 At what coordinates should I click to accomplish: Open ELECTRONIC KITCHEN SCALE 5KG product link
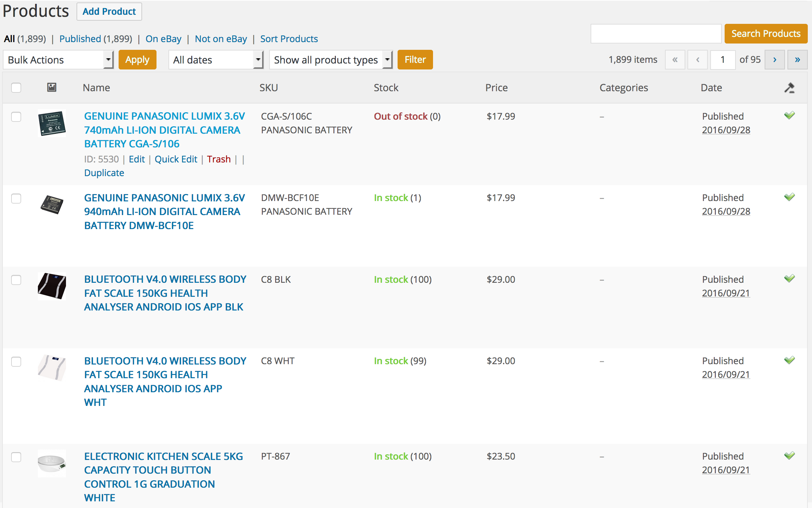[x=164, y=477]
